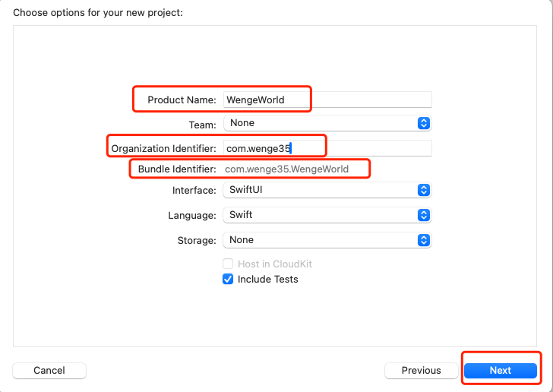Click the blue chevron on Interface popup
Image resolution: width=553 pixels, height=392 pixels.
coord(424,191)
